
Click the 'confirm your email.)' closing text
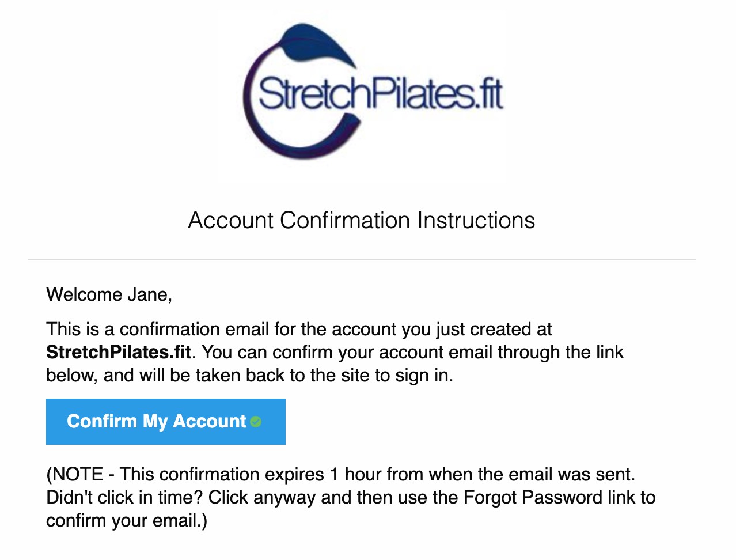[127, 520]
